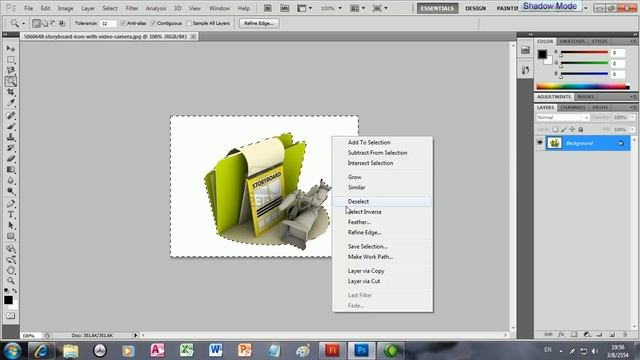Open the Filter menu

coord(131,8)
